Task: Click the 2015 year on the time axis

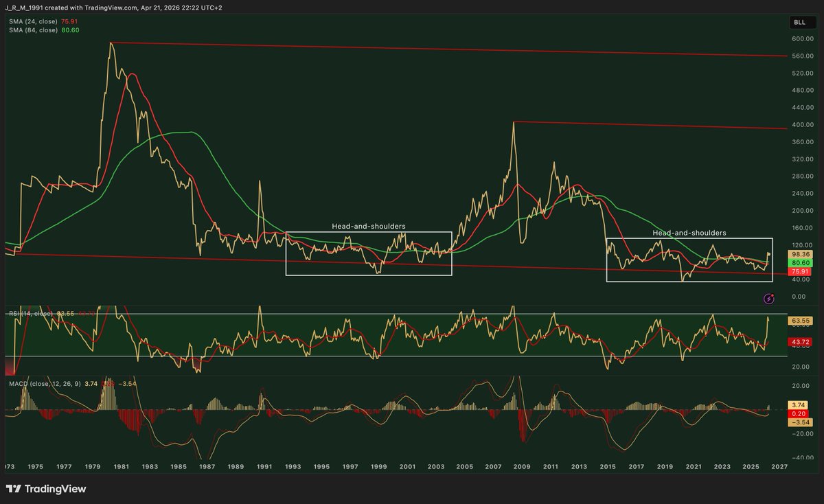Action: tap(608, 467)
